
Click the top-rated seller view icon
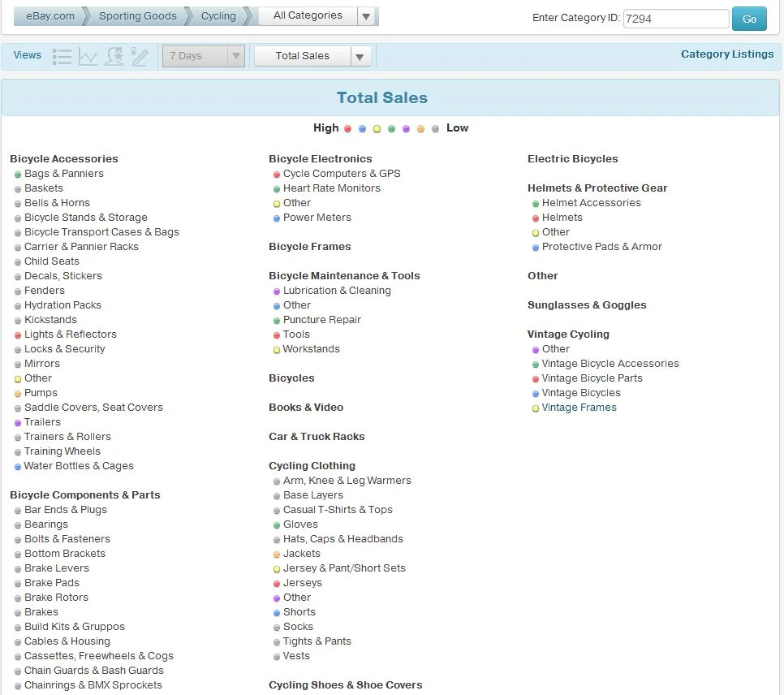[114, 56]
